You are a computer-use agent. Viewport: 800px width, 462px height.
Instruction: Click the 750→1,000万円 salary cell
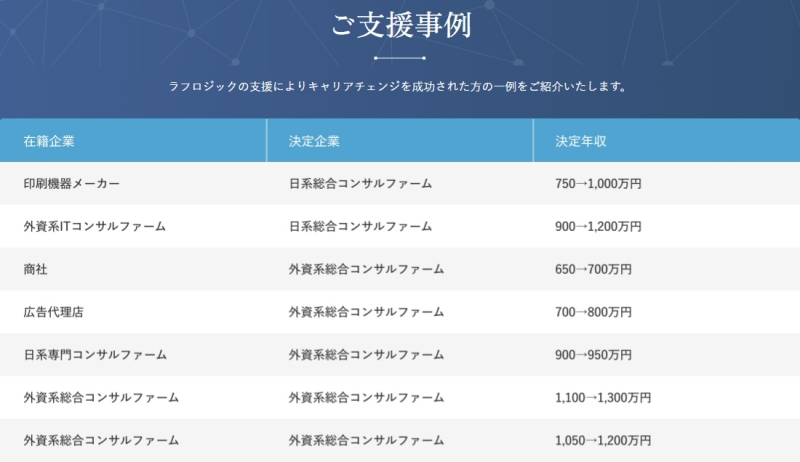pos(598,184)
